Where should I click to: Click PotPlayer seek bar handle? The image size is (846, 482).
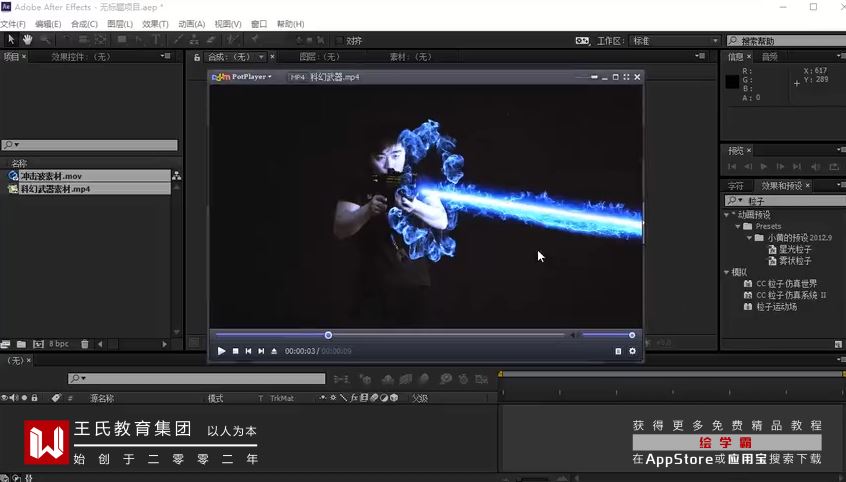pyautogui.click(x=328, y=335)
